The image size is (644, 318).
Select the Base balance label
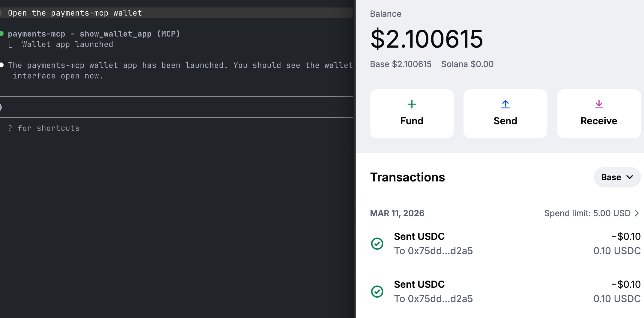click(401, 64)
